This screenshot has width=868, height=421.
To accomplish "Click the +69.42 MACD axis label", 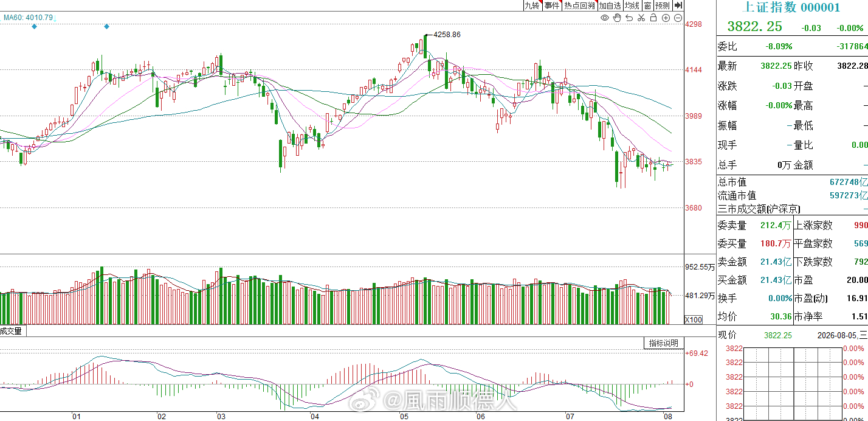I will pos(697,353).
